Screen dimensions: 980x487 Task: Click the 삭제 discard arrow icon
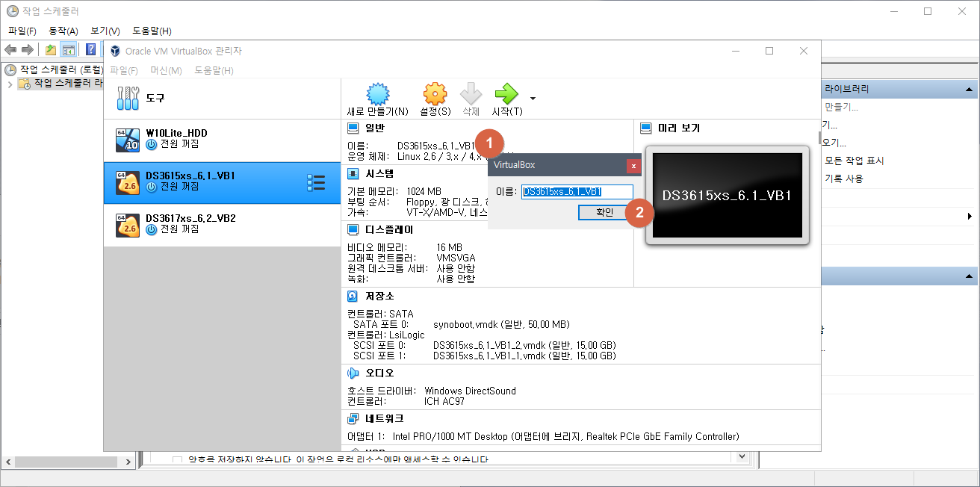[x=471, y=94]
